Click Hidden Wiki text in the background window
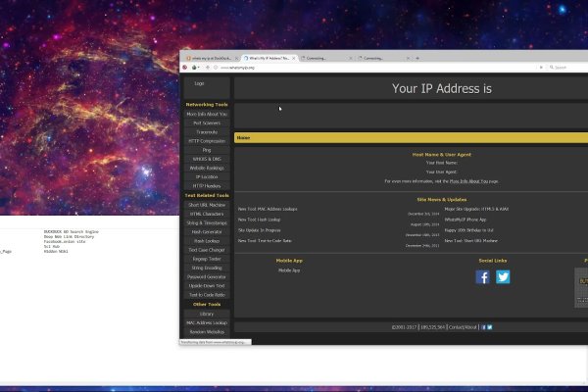Screen dimensions: 588x392 point(56,251)
